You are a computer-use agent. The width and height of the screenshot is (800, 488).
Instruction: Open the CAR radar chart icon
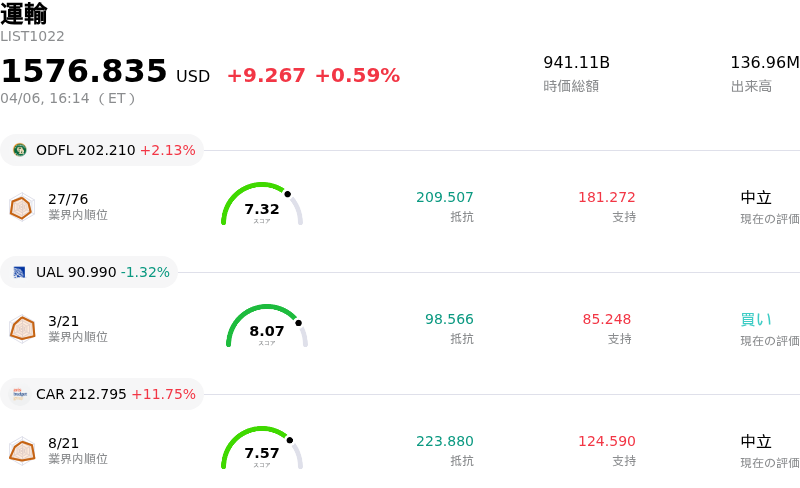coord(22,451)
